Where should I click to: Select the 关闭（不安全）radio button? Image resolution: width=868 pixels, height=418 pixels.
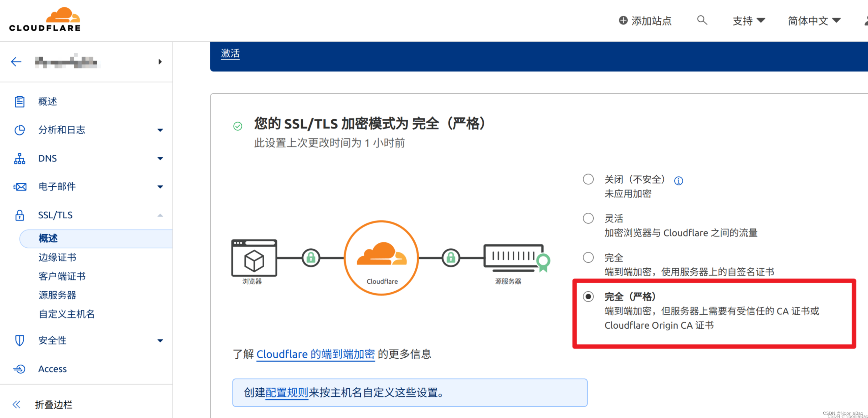[588, 179]
